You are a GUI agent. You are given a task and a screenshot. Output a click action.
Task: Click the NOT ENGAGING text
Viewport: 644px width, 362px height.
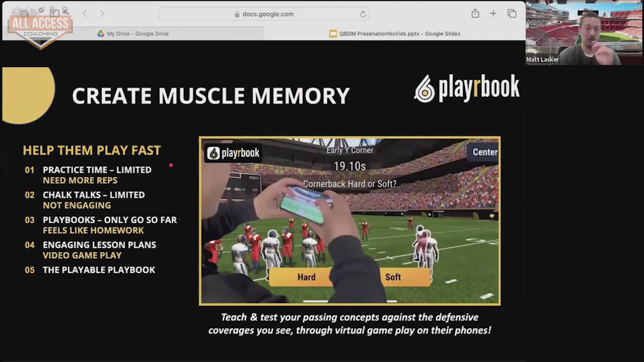pyautogui.click(x=77, y=205)
